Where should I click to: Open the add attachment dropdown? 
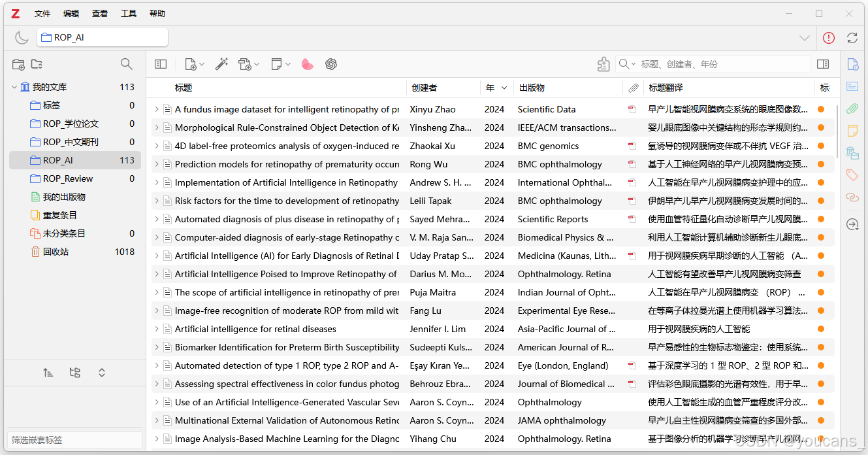(x=249, y=64)
